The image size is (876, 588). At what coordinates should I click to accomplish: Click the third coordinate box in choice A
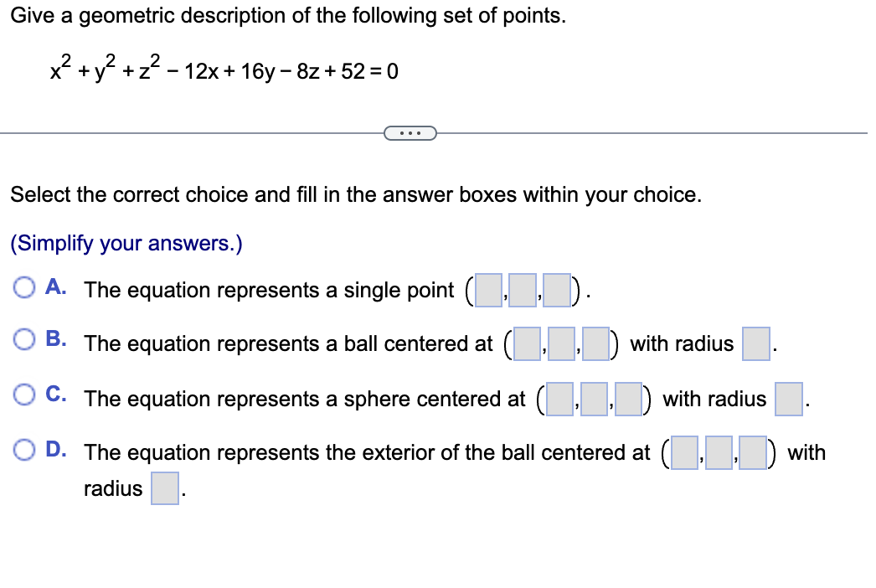tap(557, 289)
